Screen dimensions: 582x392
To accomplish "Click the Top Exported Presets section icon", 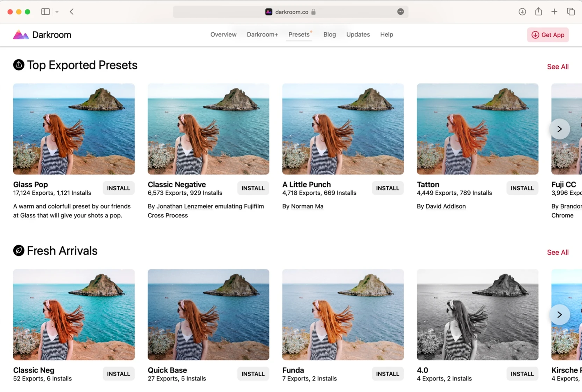I will [19, 65].
